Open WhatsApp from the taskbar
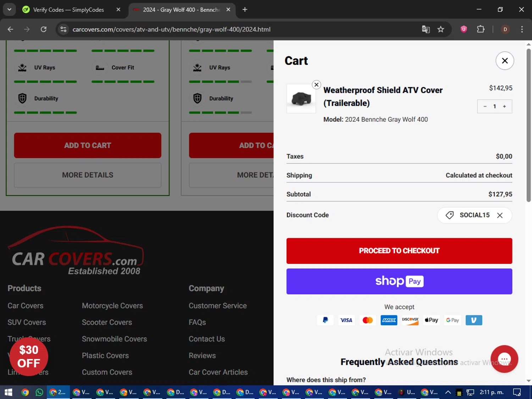Screen dimensions: 532x399 pyautogui.click(x=39, y=392)
